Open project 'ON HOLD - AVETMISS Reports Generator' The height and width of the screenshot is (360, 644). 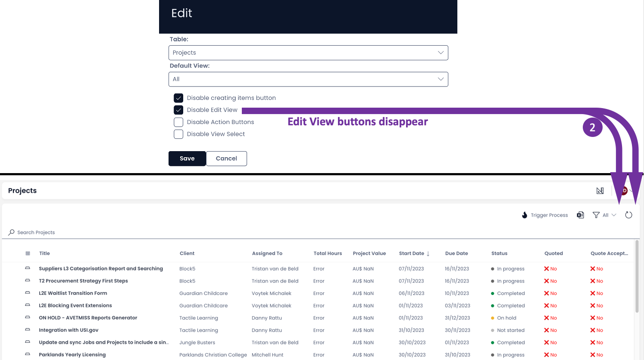[88, 318]
